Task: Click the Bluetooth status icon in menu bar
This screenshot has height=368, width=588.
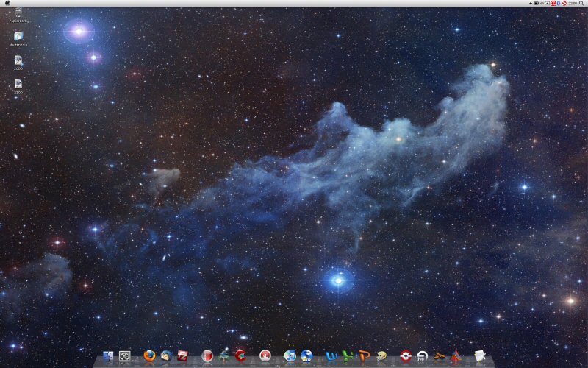Action: point(559,4)
